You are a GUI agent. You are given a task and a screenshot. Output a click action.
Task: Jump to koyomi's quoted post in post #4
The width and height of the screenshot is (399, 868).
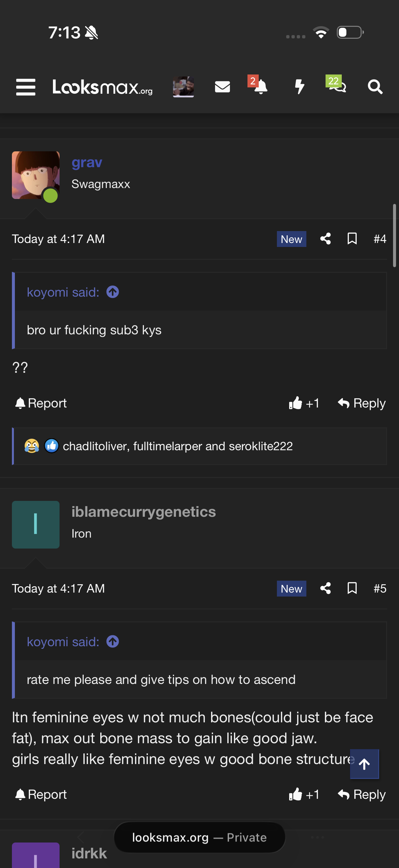pyautogui.click(x=112, y=292)
